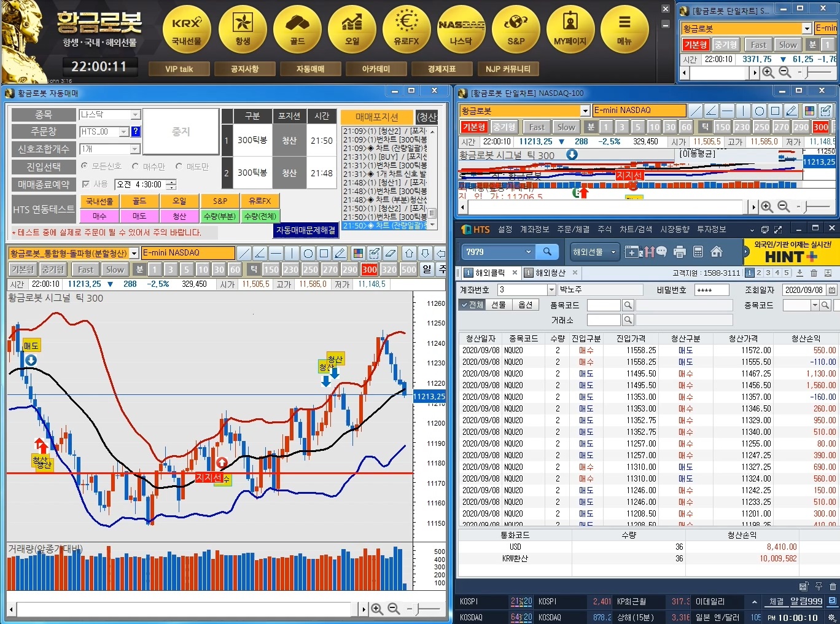840x624 pixels.
Task: Click the 자동매매 button in top bar
Action: (310, 69)
